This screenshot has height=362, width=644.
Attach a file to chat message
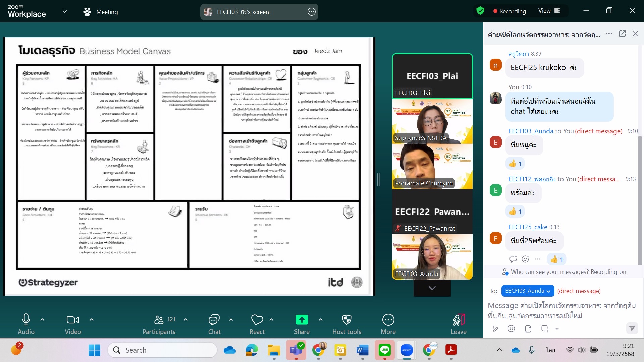click(528, 329)
